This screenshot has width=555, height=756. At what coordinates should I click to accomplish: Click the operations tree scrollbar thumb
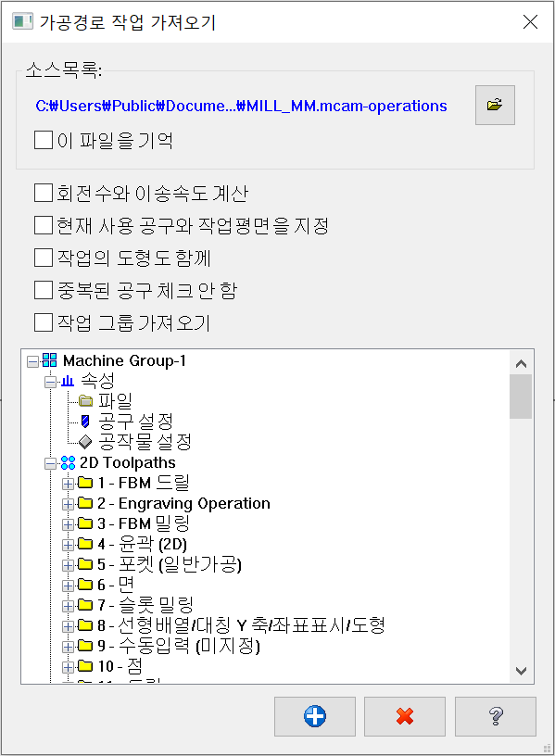[x=521, y=397]
